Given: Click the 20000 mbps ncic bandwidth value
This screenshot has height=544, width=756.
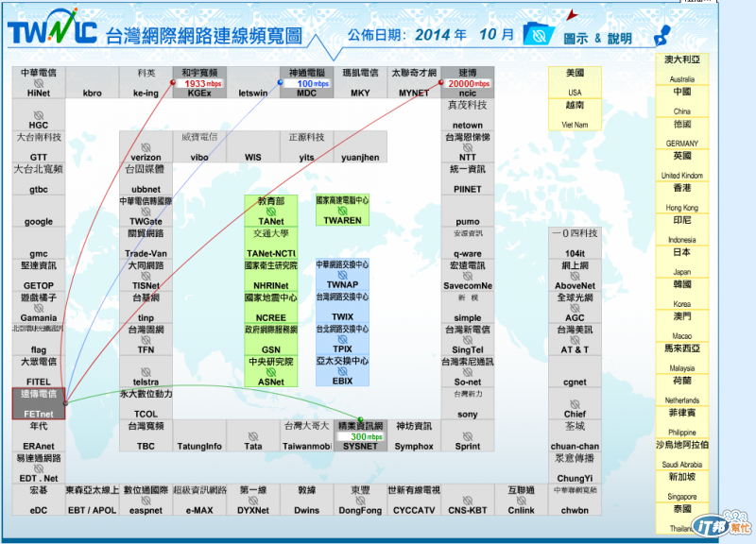Looking at the screenshot, I should (x=469, y=83).
